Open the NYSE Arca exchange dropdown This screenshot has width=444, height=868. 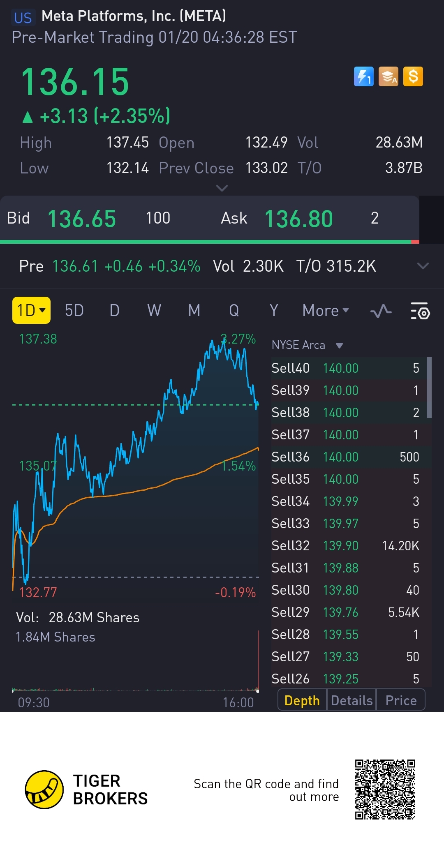[x=308, y=345]
